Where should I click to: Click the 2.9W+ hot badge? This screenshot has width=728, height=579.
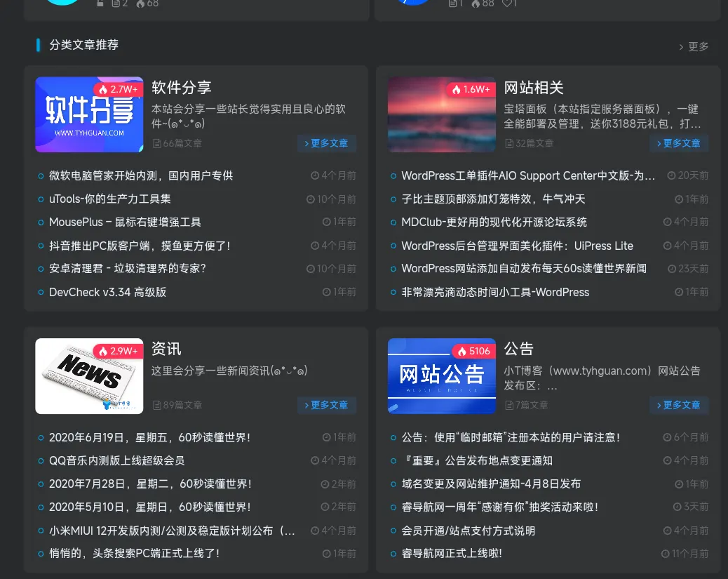click(119, 351)
